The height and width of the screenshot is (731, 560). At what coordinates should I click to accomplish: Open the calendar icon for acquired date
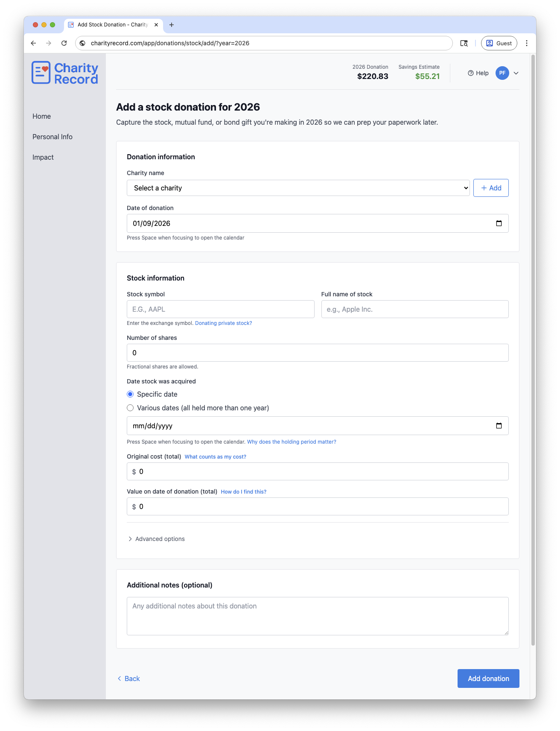click(x=499, y=426)
